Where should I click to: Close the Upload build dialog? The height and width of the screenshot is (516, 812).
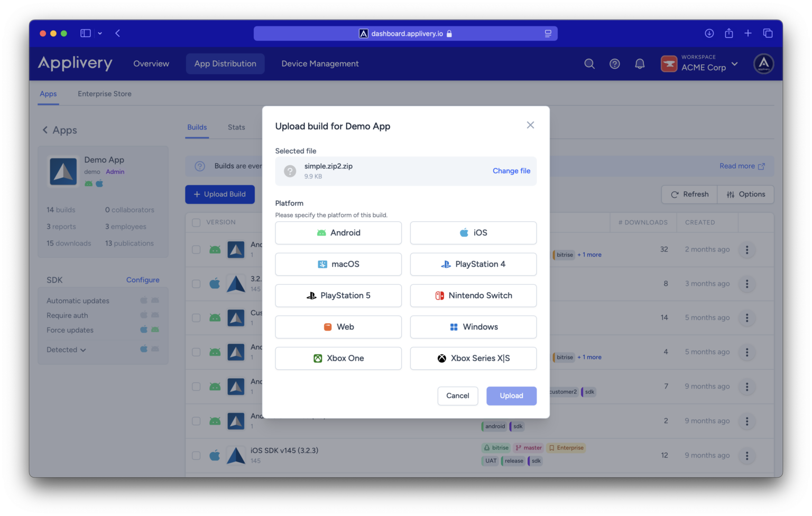(530, 125)
